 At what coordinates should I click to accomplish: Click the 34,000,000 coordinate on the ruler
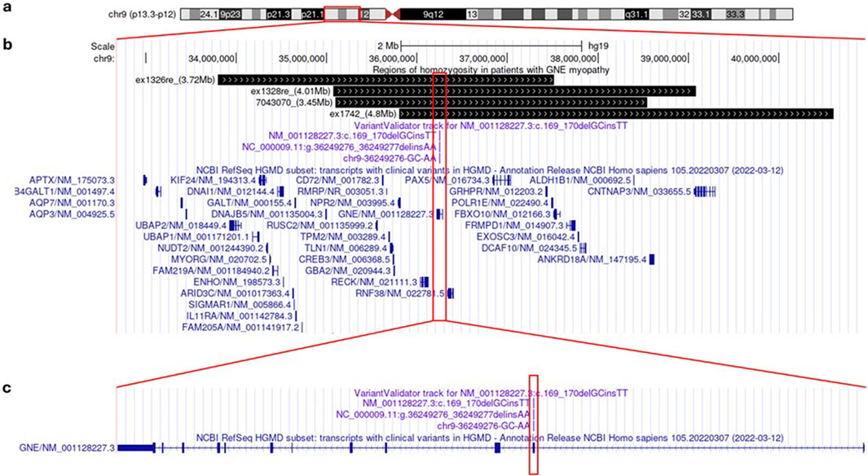211,58
